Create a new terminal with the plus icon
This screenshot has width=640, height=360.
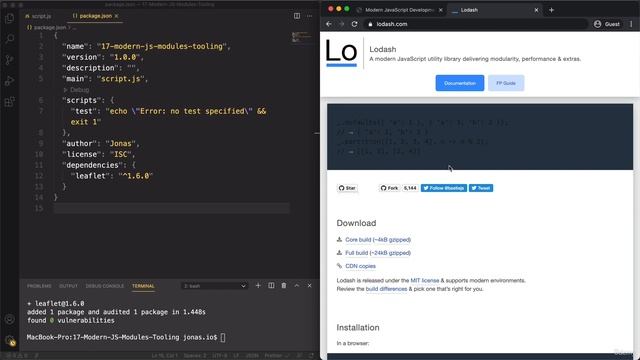[258, 286]
